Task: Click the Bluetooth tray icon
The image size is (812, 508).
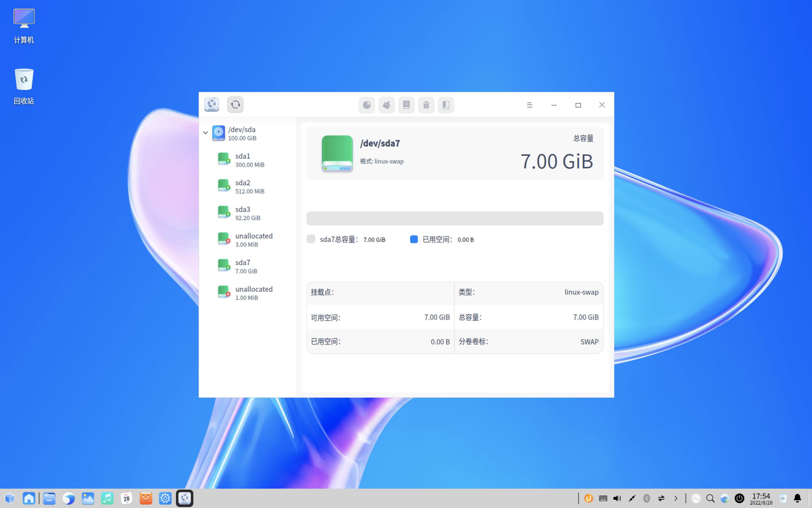Action: (647, 498)
